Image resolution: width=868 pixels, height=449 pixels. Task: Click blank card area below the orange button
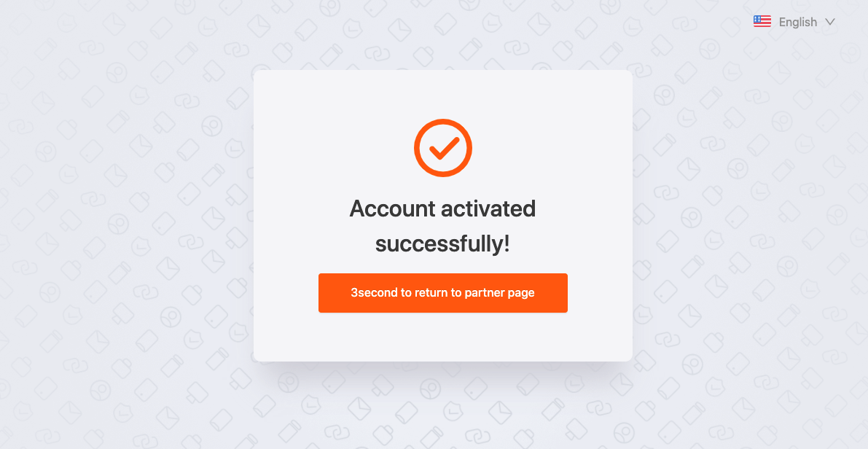point(443,337)
